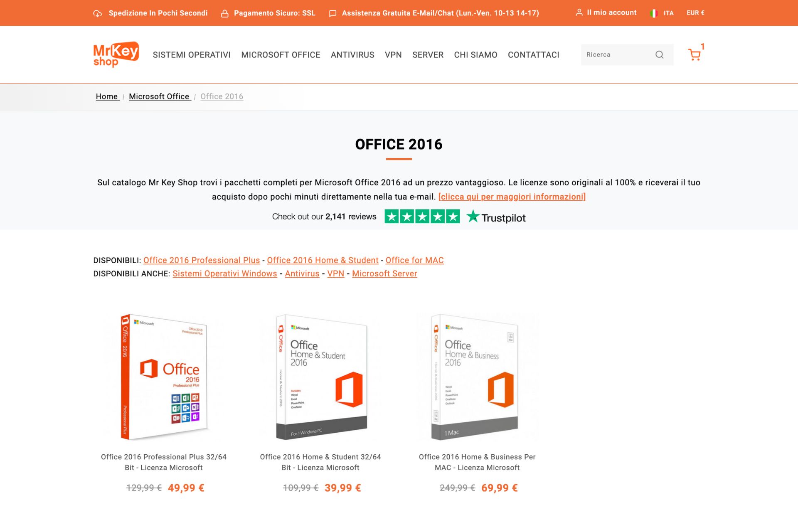This screenshot has width=798, height=532.
Task: Click the padlock secure payment icon
Action: pos(224,13)
